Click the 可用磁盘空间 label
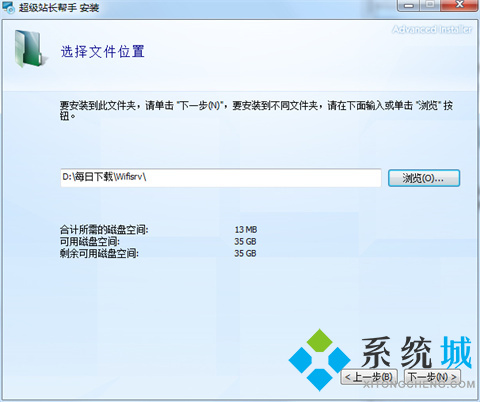The height and width of the screenshot is (402, 480). coord(90,241)
